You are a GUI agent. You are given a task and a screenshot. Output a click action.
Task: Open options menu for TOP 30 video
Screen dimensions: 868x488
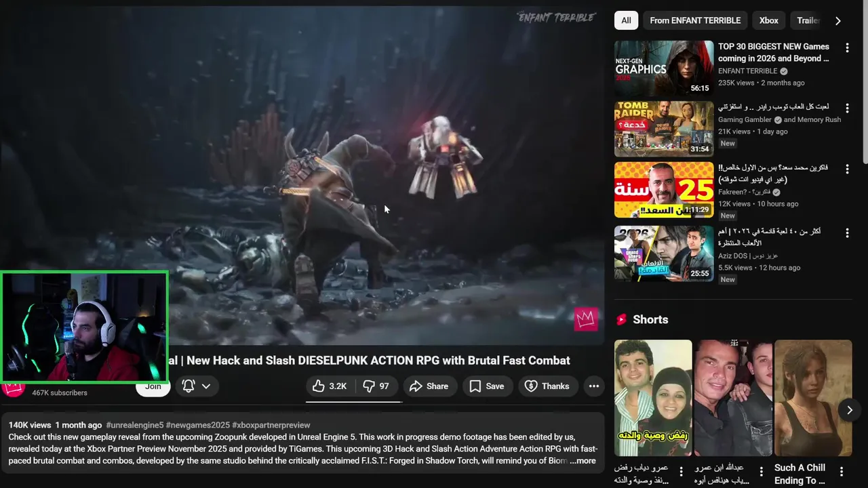847,47
